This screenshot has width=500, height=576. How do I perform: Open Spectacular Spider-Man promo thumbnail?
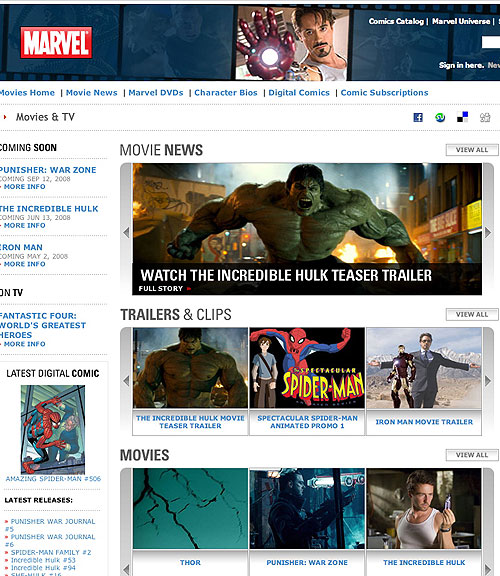click(307, 368)
